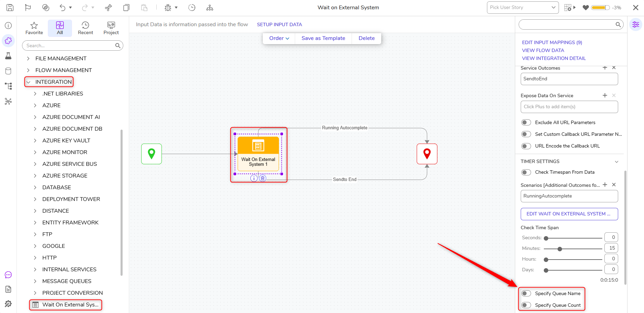
Task: Click the properties sliders icon top right
Action: coord(636,24)
